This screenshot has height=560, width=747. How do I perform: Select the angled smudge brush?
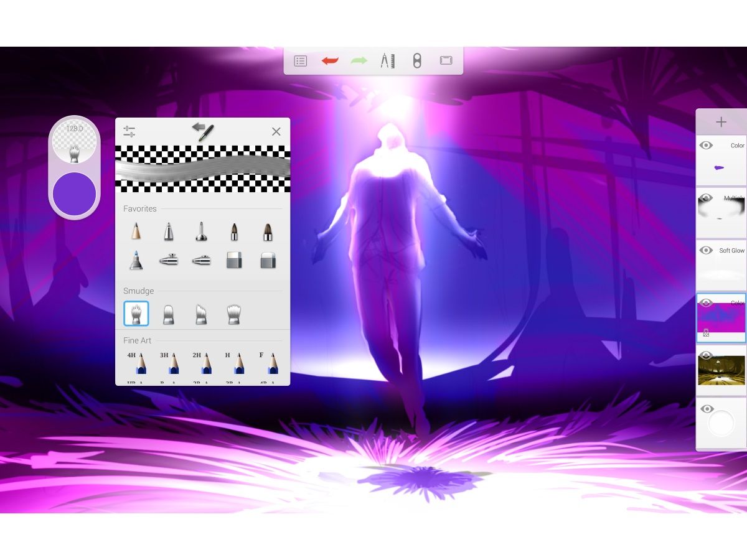point(201,314)
